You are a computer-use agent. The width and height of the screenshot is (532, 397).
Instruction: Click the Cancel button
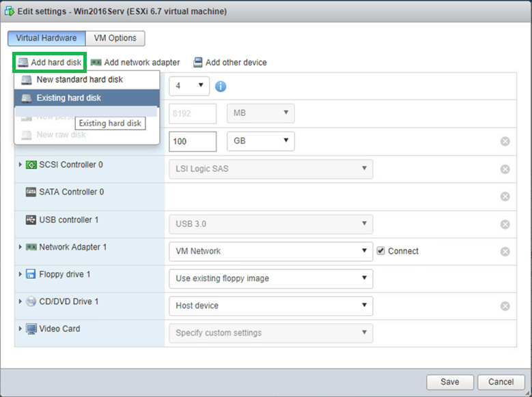coord(501,382)
